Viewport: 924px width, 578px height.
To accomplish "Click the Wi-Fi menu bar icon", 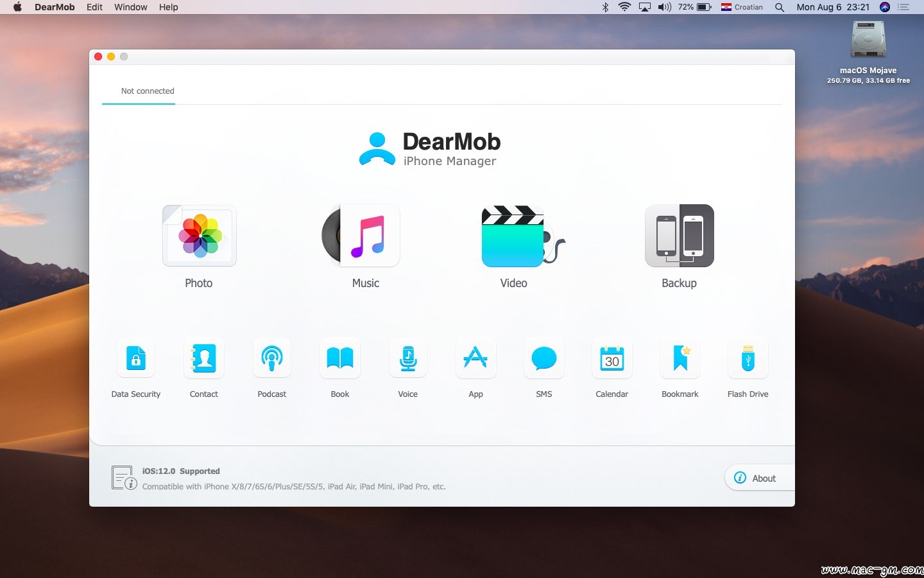I will 624,7.
